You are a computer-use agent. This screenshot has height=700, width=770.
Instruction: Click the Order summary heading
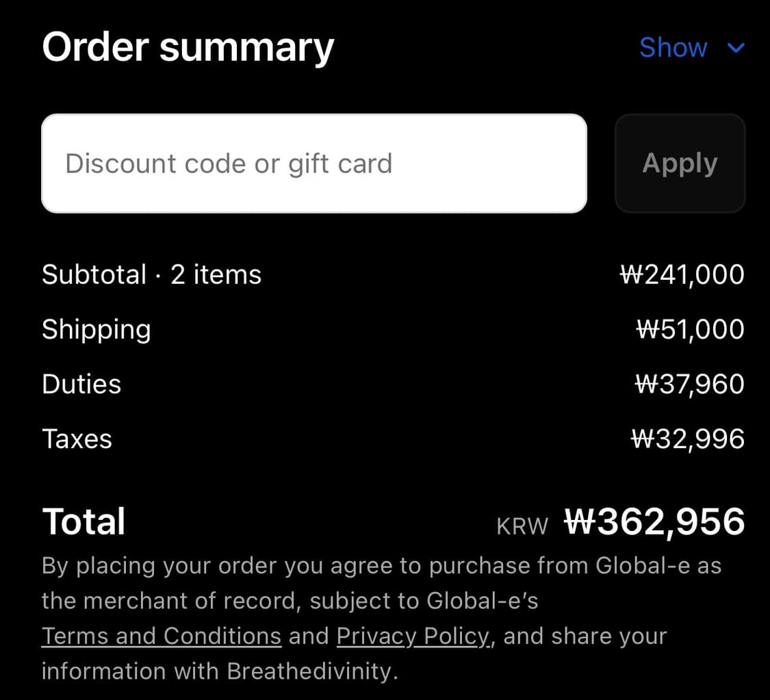188,48
